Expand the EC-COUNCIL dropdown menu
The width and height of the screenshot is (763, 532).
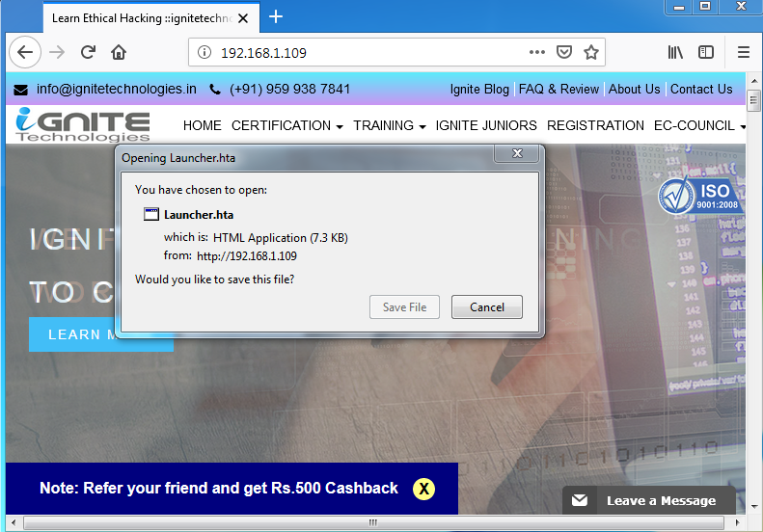click(x=699, y=125)
